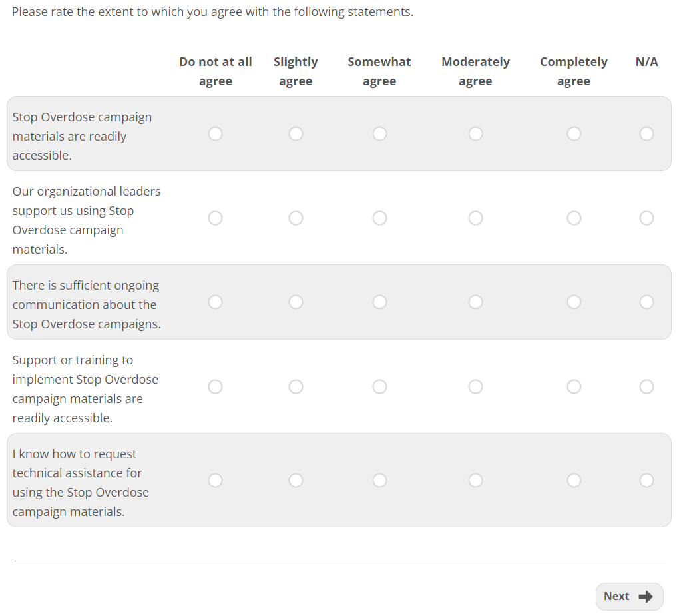Pick 'Somewhat agree' for sufficient ongoing communication

379,302
